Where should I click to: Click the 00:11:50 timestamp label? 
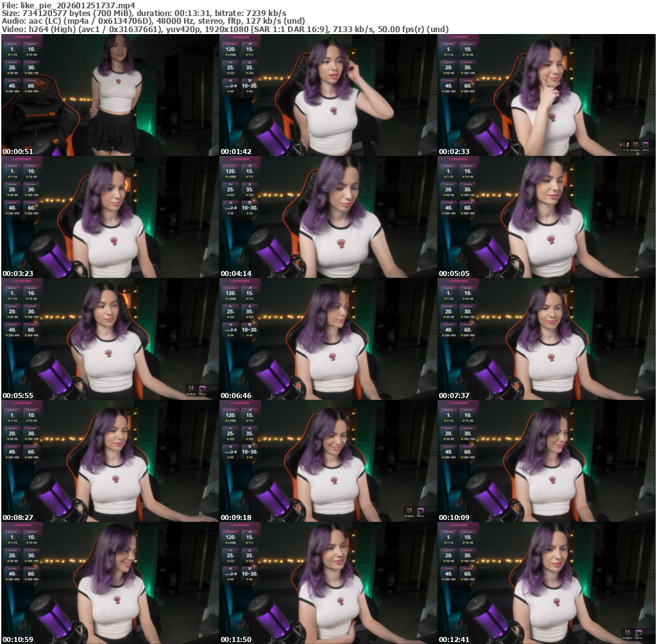click(x=236, y=640)
